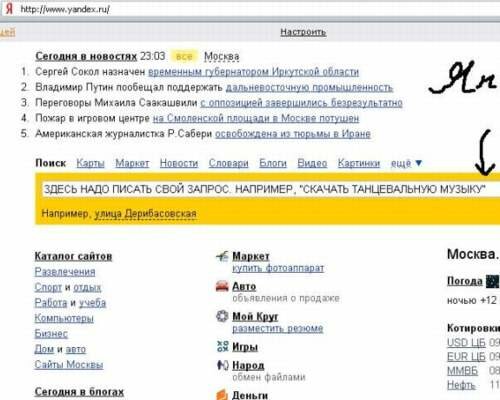
Task: Open the Нефть quotes link
Action: coord(461,385)
